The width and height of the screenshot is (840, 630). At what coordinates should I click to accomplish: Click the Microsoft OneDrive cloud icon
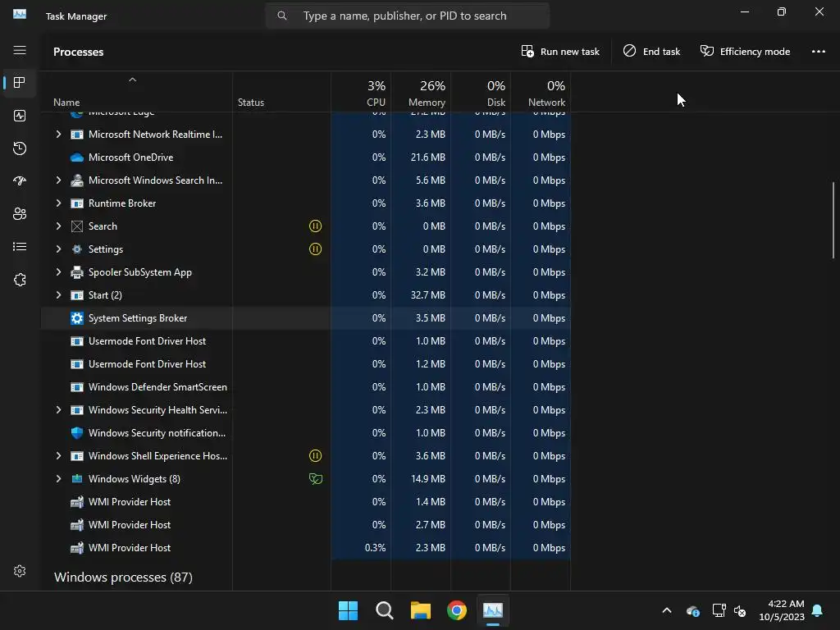(77, 157)
